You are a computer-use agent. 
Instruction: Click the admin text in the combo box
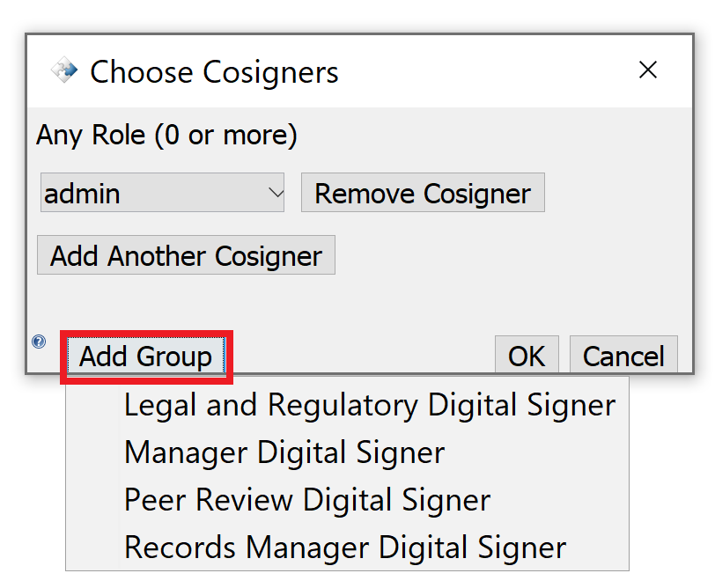(83, 193)
